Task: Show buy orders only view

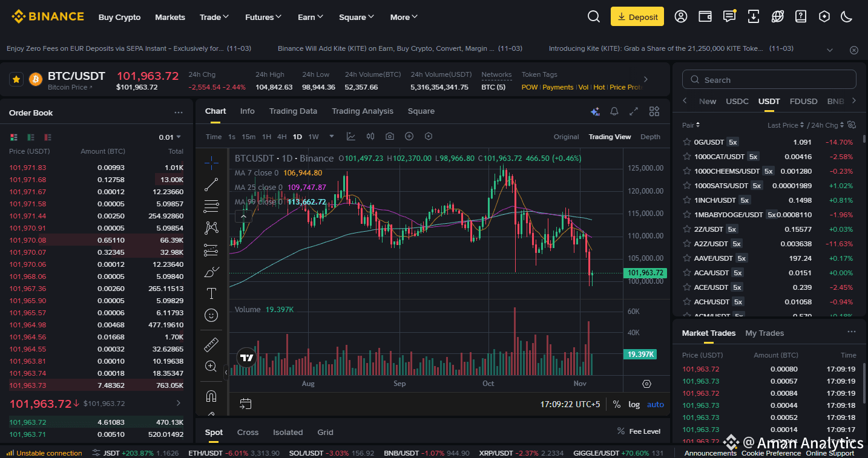Action: click(31, 137)
